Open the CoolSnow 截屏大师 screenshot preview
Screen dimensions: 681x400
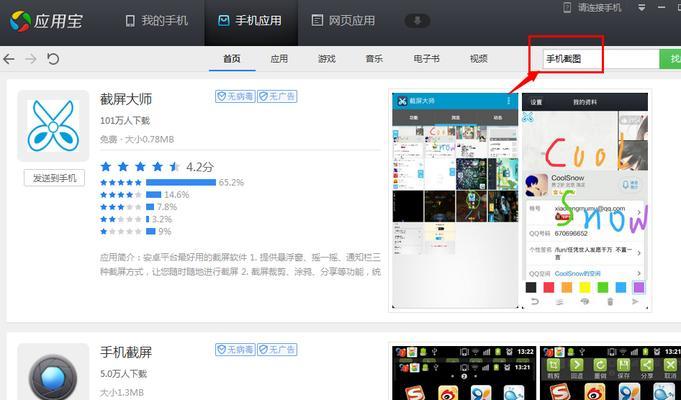(x=585, y=200)
